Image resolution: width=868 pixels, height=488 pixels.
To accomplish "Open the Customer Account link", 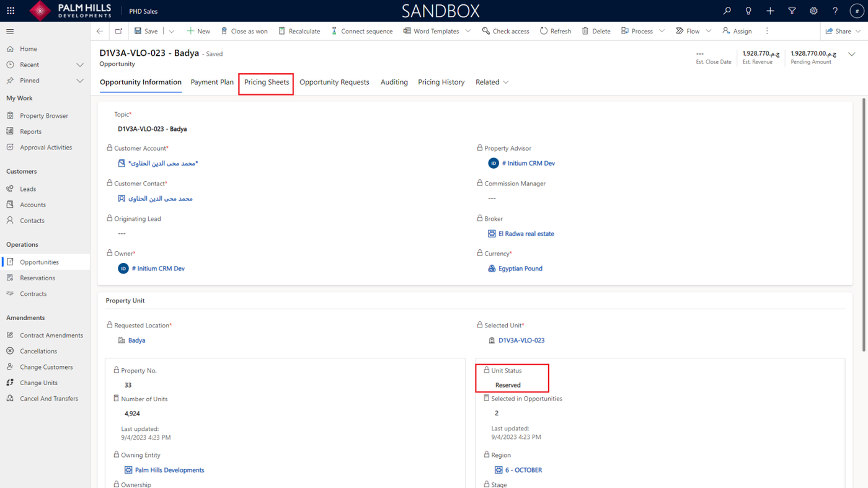I will (163, 164).
